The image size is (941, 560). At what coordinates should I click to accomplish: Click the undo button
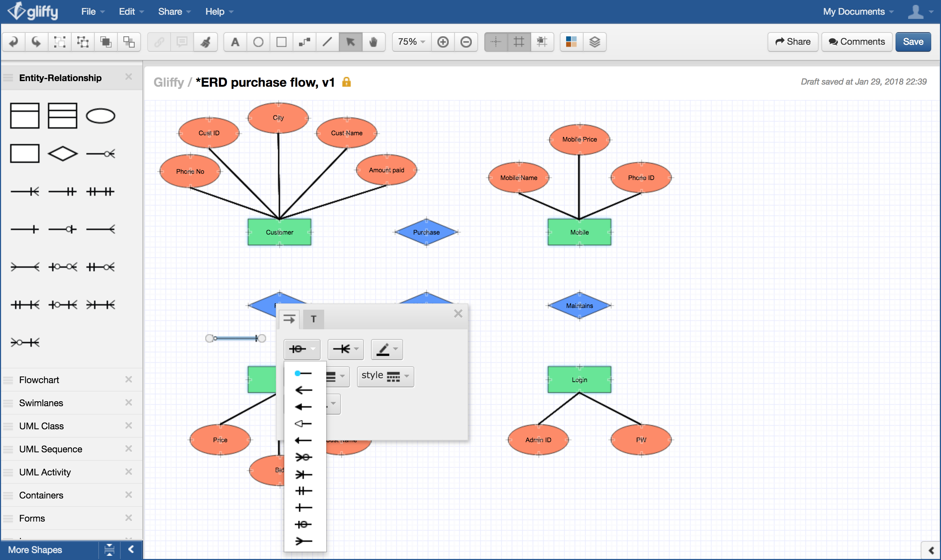[x=15, y=41]
